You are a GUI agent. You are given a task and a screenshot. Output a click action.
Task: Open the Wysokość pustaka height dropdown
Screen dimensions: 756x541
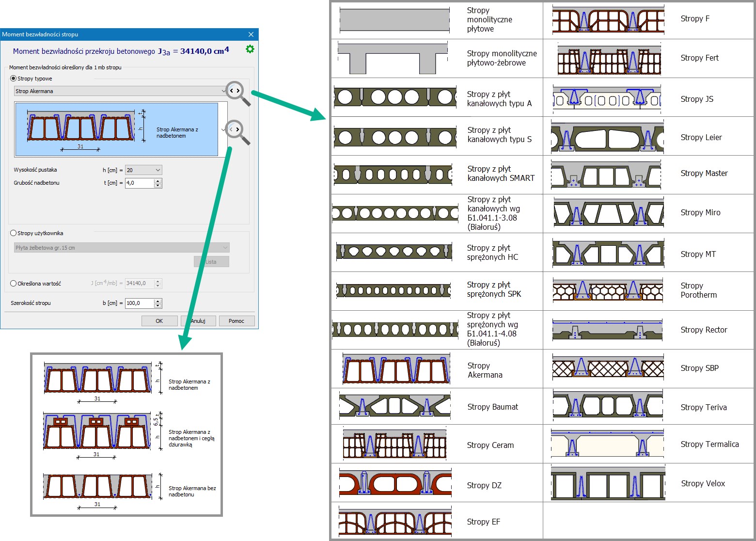pos(157,170)
